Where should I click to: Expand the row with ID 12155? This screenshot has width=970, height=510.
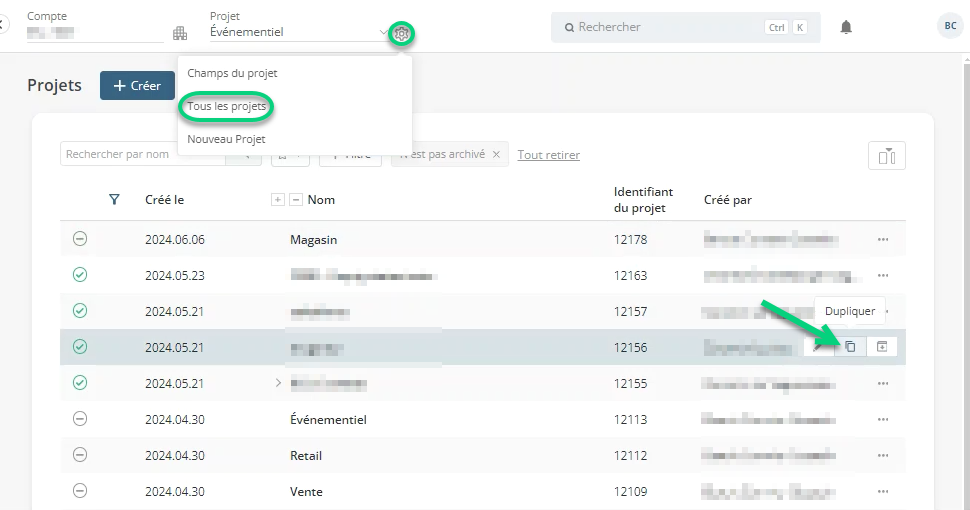pos(278,383)
